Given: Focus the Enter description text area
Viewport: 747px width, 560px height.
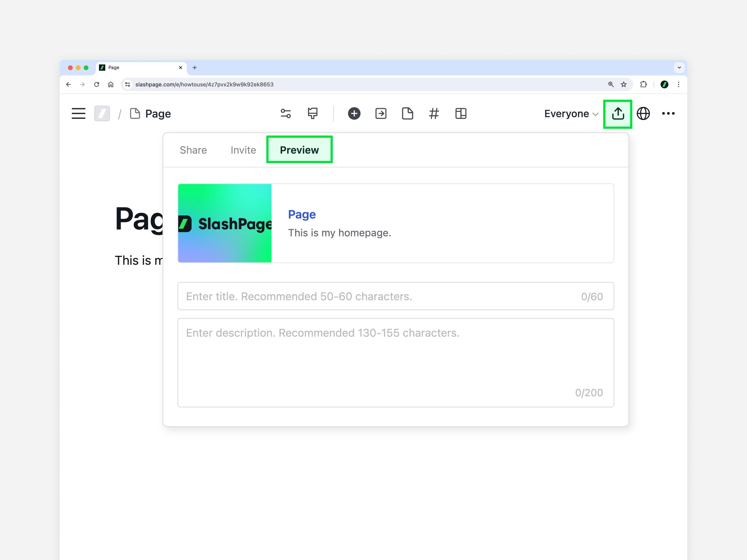Looking at the screenshot, I should coord(395,363).
